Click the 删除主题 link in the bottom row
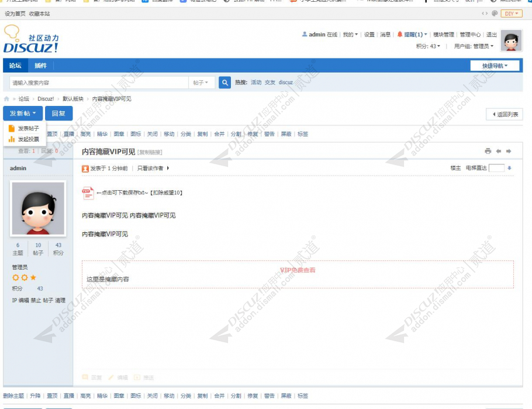532x409 pixels. 13,396
